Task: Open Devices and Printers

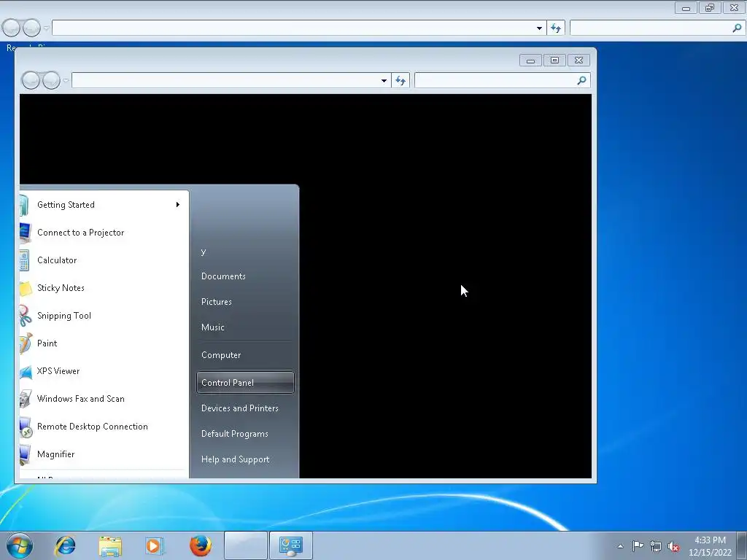Action: (239, 408)
